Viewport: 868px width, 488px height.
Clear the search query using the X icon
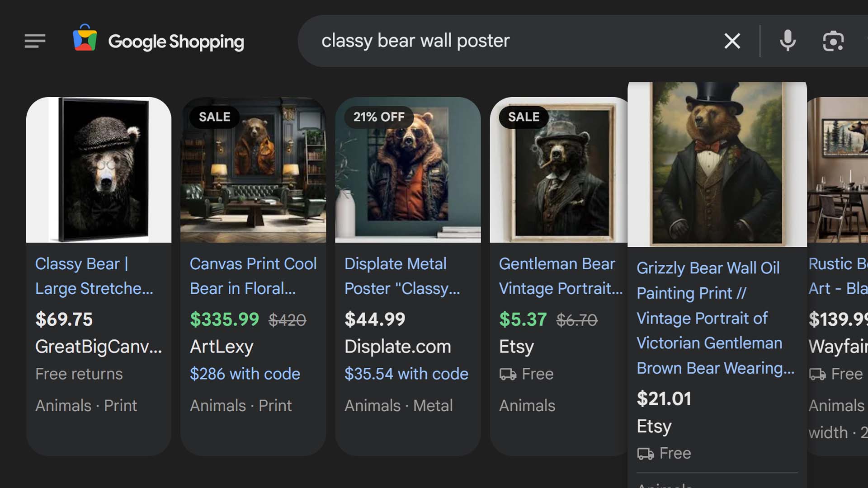point(731,41)
